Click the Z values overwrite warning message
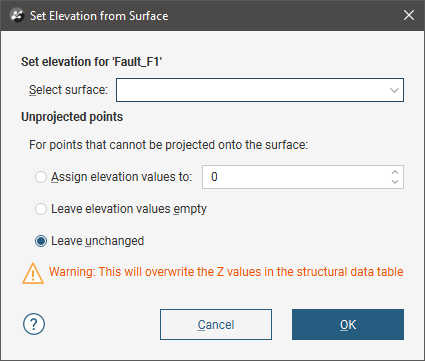 [x=226, y=272]
